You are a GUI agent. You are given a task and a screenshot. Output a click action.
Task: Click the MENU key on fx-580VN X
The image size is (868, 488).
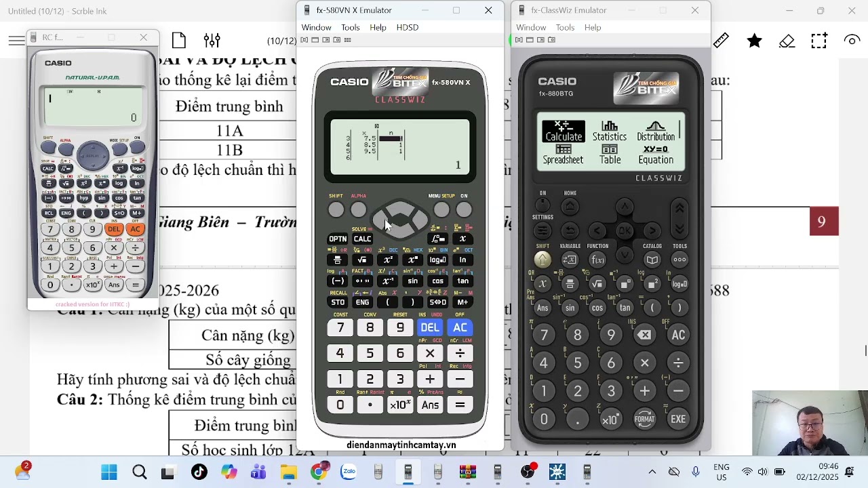[441, 210]
